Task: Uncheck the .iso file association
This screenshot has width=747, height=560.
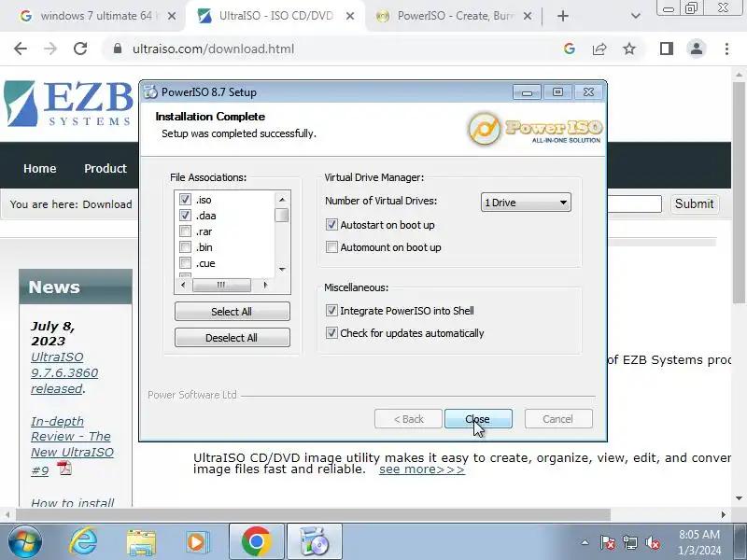Action: 185,199
